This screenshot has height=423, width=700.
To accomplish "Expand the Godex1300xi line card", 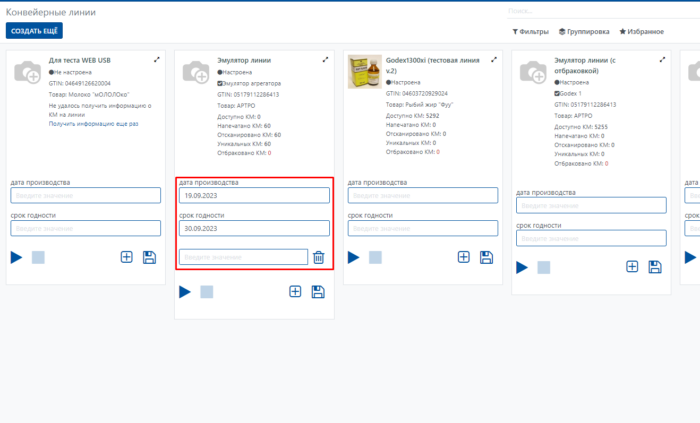I will (494, 60).
